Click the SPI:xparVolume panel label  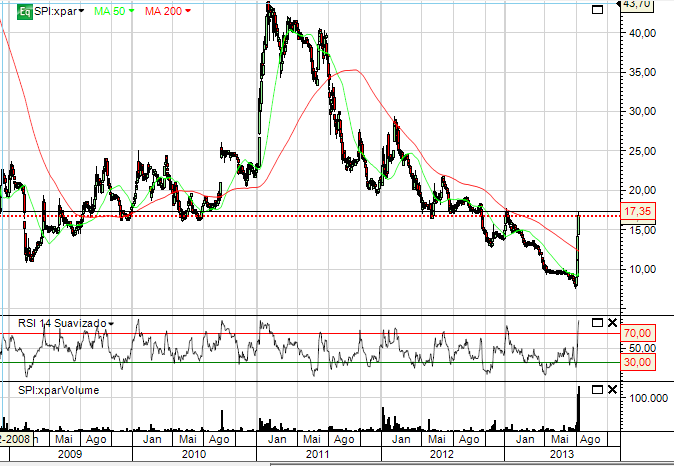coord(58,390)
